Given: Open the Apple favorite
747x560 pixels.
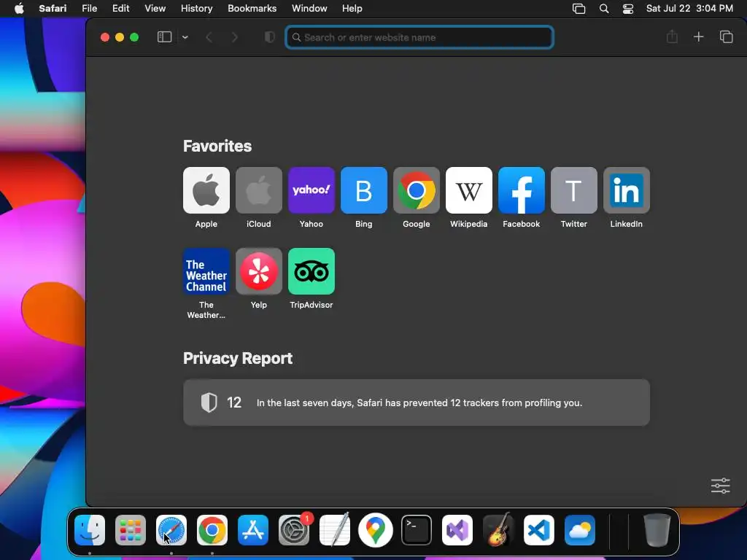Looking at the screenshot, I should (206, 190).
